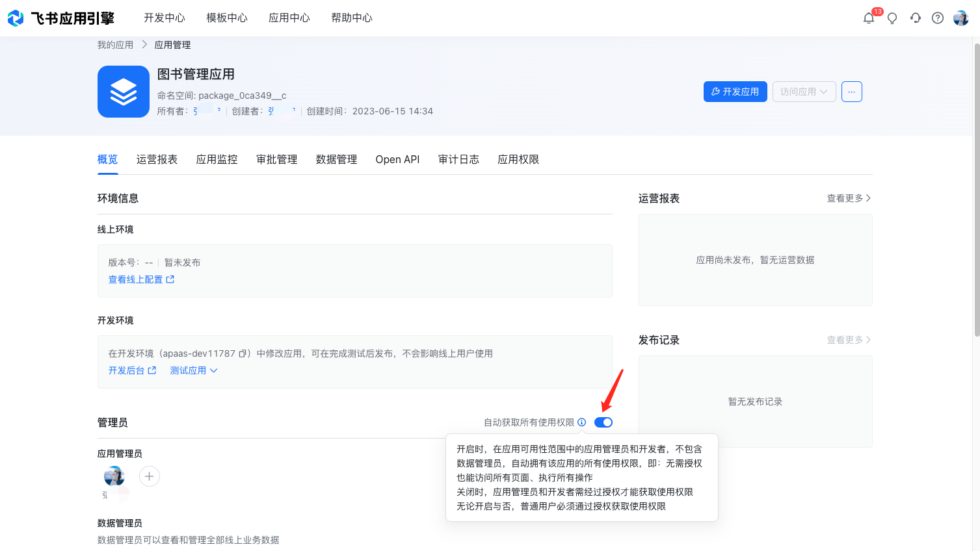Open the 开发后台 link
The height and width of the screenshot is (551, 980).
[x=132, y=370]
